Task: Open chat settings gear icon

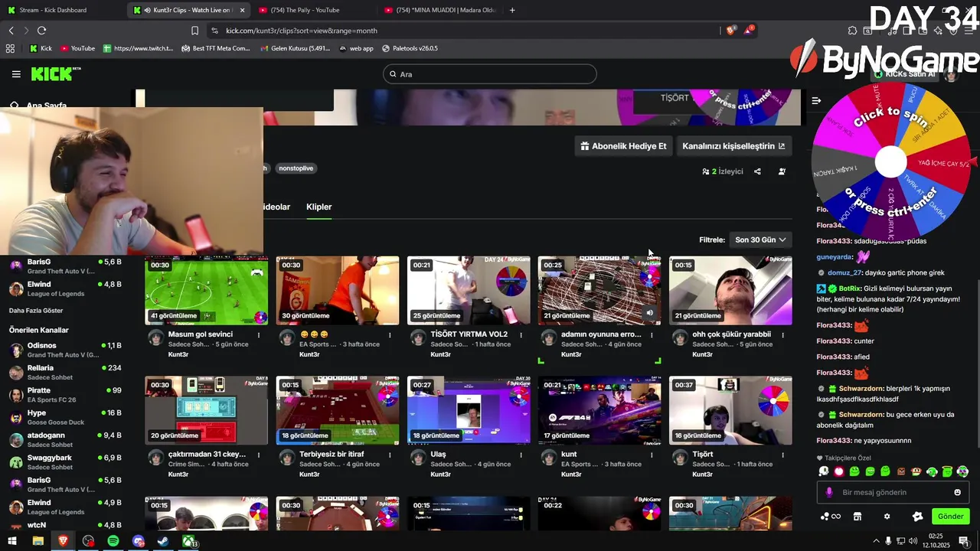Action: click(x=887, y=517)
